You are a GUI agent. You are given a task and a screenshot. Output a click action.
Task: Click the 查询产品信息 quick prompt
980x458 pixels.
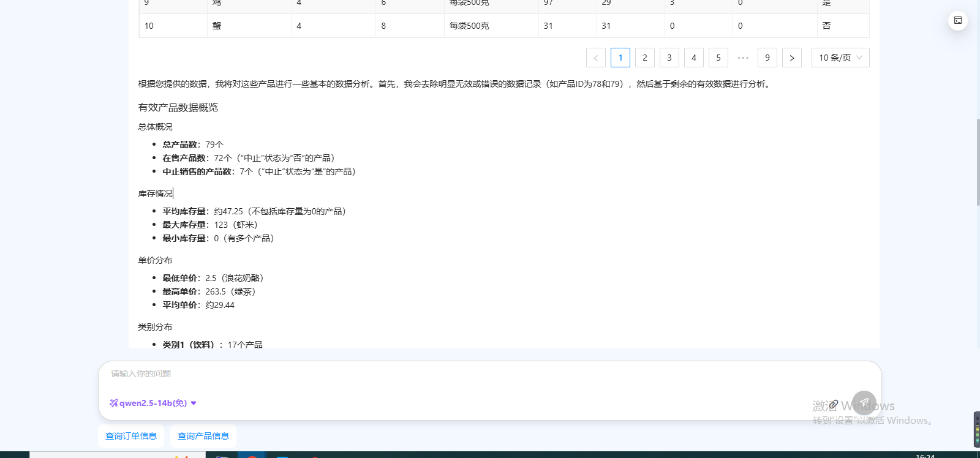pos(203,436)
